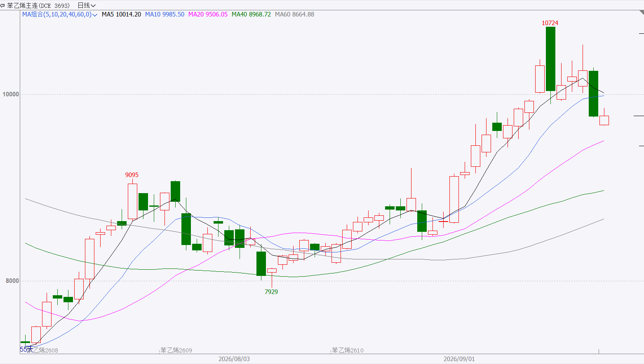Expand the MA组合 indicator dropdown arrow
Image resolution: width=644 pixels, height=364 pixels.
click(95, 15)
